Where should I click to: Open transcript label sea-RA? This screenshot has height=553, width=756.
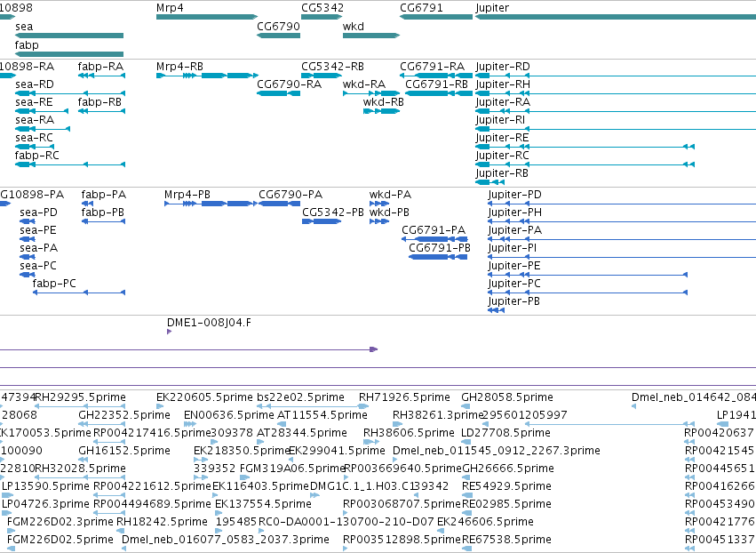tap(35, 120)
